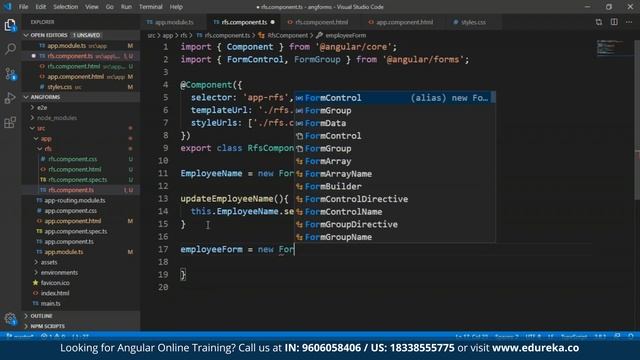Choose the FormGroupDirective suggestion
The image size is (640, 360).
395,224
